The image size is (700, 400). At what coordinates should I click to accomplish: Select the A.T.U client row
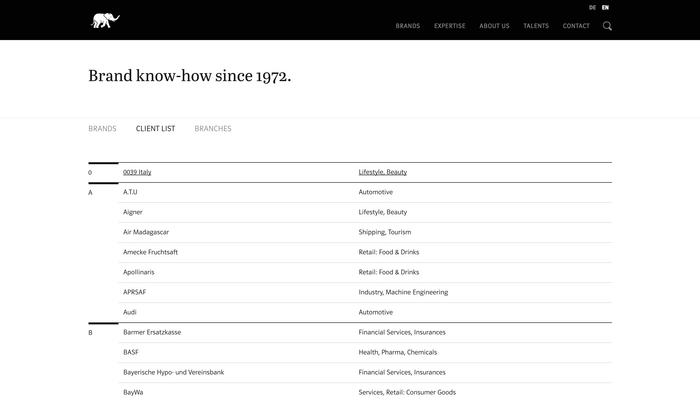tap(365, 192)
